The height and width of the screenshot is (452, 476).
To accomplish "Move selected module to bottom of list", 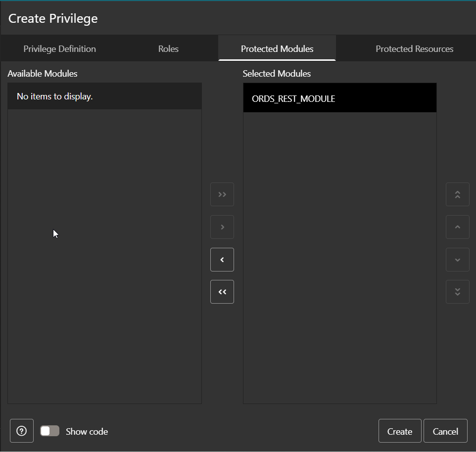I will (x=457, y=292).
